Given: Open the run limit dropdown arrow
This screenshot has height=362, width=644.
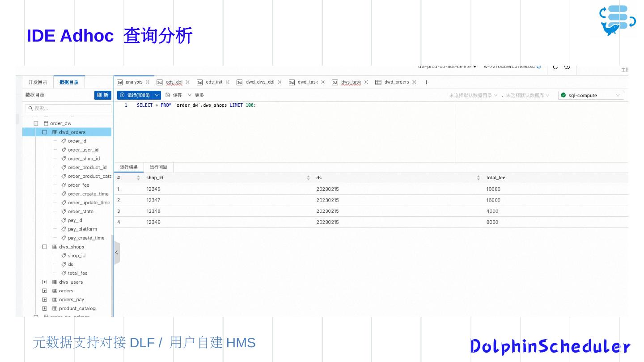Looking at the screenshot, I should coord(157,95).
